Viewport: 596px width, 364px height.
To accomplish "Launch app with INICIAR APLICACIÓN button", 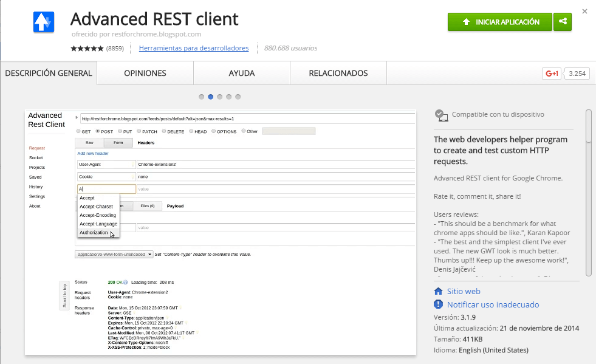I will pyautogui.click(x=500, y=22).
